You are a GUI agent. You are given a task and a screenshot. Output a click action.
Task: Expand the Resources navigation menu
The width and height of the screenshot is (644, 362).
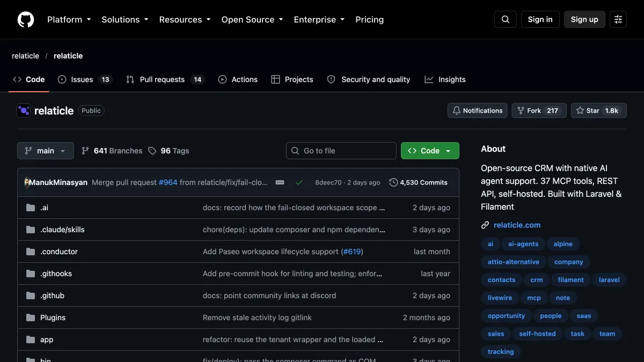pos(186,19)
